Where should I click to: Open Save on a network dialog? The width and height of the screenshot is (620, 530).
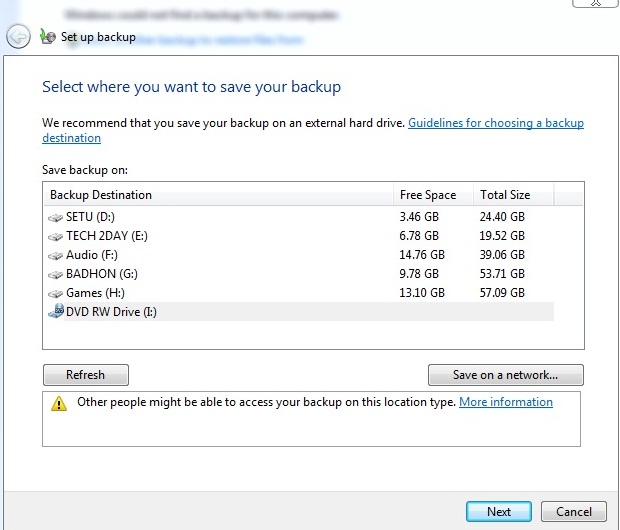click(505, 375)
